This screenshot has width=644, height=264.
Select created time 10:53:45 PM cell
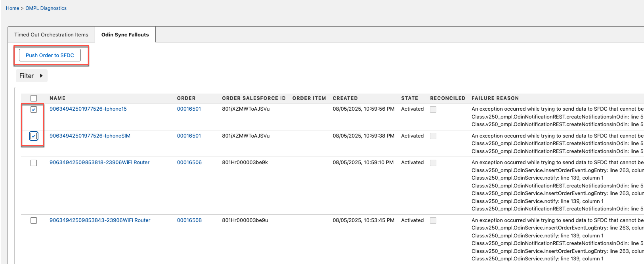tap(363, 220)
